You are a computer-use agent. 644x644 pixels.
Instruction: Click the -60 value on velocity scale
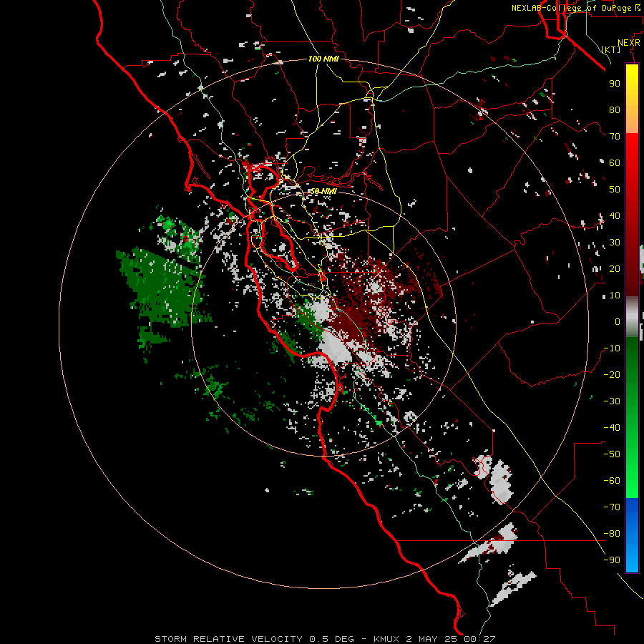click(x=612, y=481)
